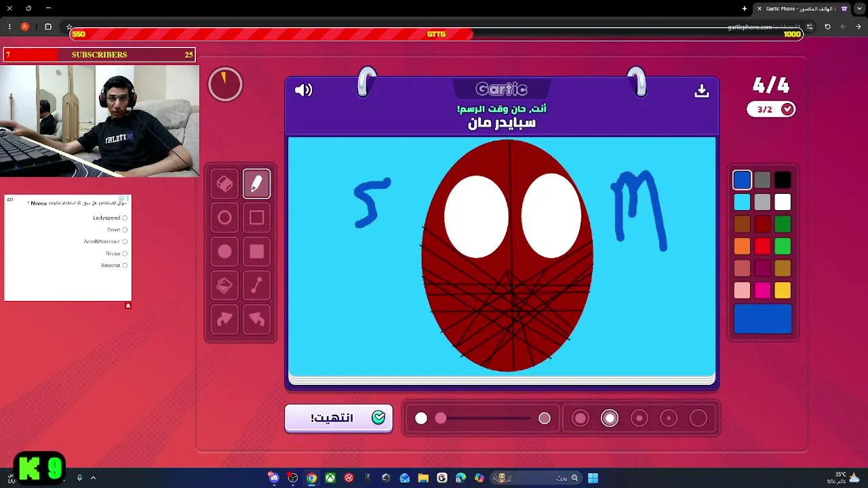Mute the game sound via speaker icon
The height and width of the screenshot is (488, 868).
click(303, 90)
